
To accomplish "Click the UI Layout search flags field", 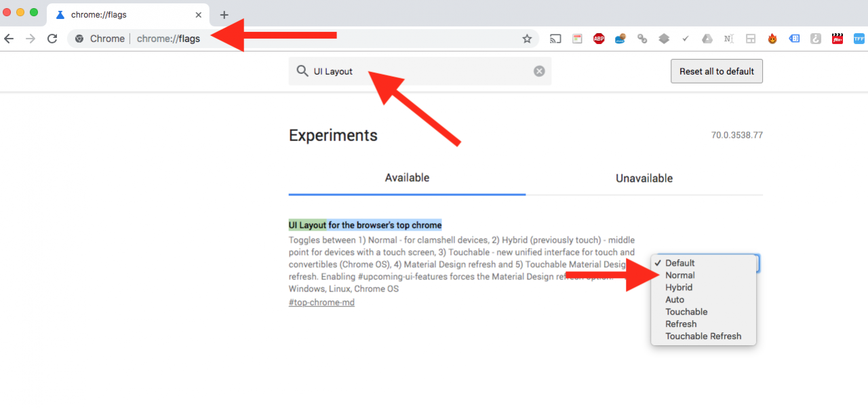I will [420, 71].
